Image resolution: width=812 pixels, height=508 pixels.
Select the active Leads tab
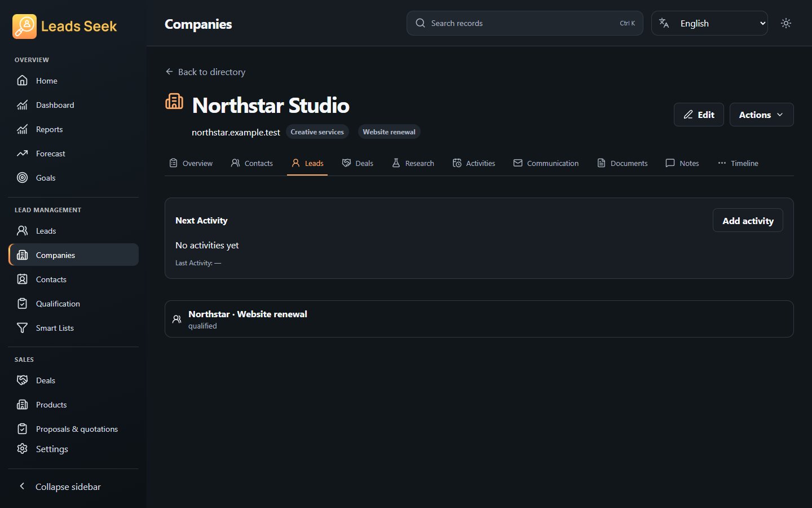[307, 163]
